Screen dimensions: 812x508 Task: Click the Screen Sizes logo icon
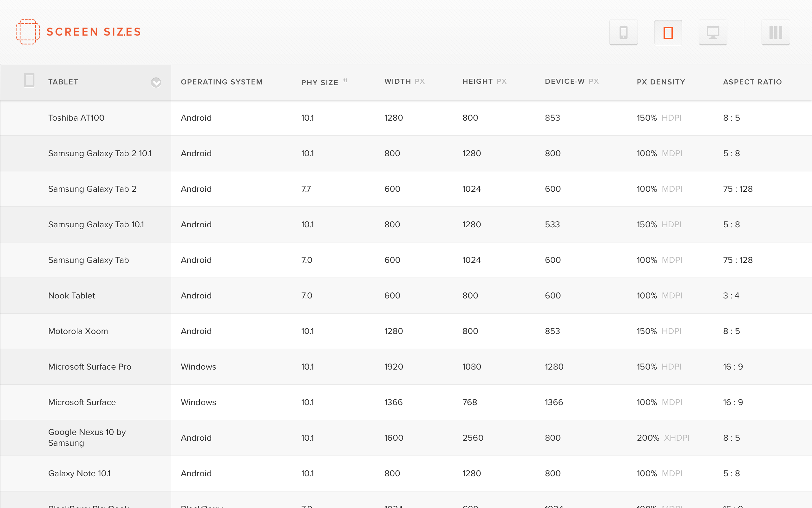28,32
